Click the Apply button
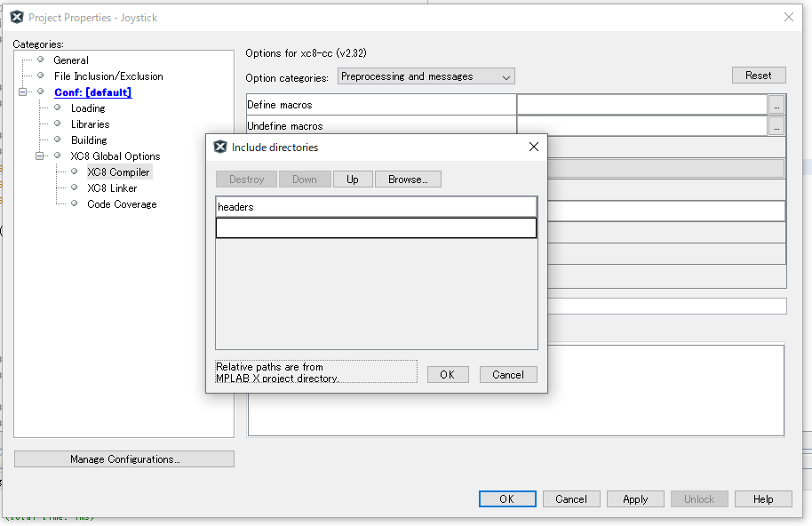The width and height of the screenshot is (812, 526). click(x=635, y=499)
